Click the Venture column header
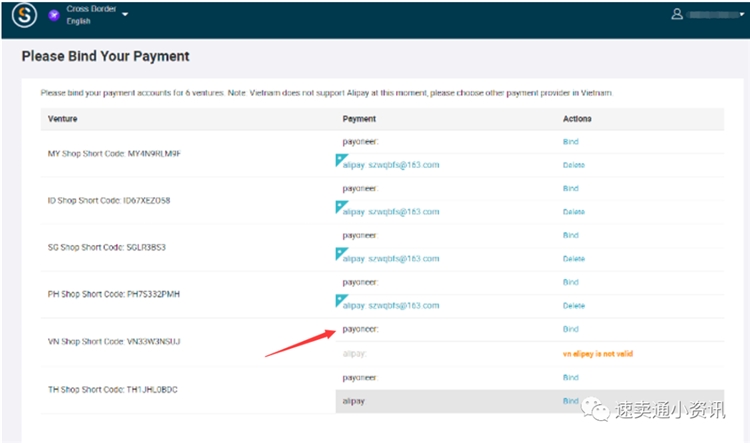This screenshot has height=443, width=750. coord(62,119)
